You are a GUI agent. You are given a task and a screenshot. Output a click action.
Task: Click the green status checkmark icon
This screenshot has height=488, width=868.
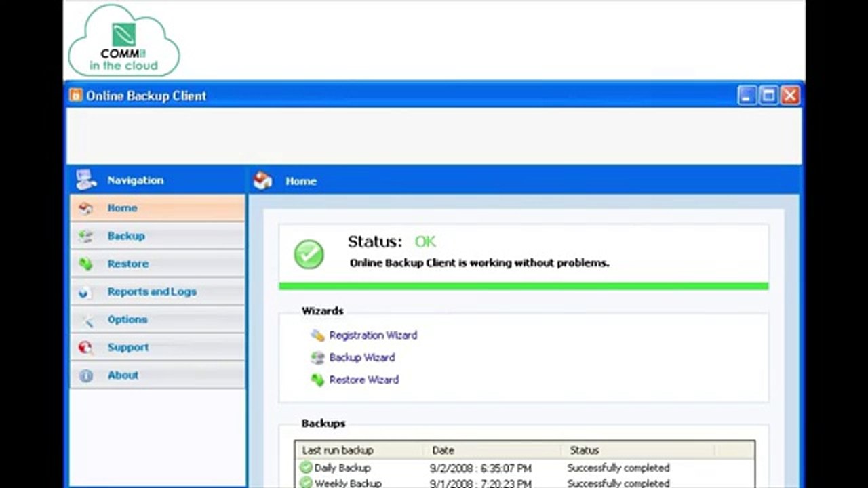(309, 253)
